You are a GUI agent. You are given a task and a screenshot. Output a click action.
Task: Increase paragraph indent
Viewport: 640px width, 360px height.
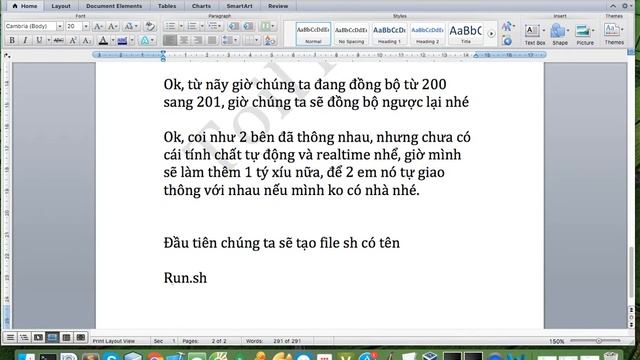click(248, 26)
